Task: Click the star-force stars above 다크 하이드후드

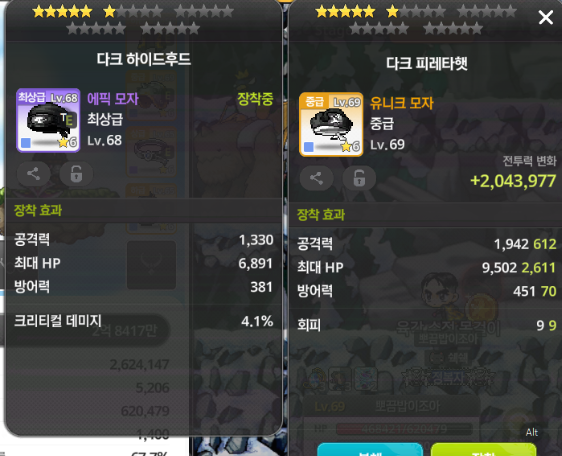Action: coord(133,19)
